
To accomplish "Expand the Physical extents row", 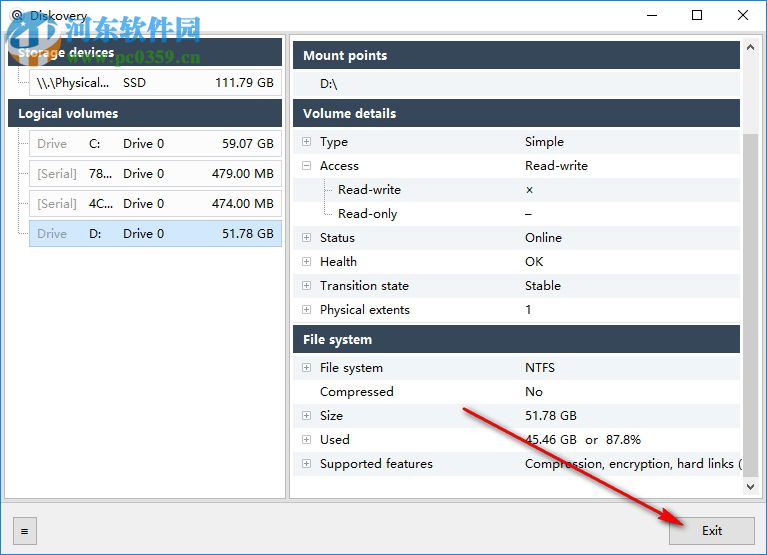I will tap(306, 310).
